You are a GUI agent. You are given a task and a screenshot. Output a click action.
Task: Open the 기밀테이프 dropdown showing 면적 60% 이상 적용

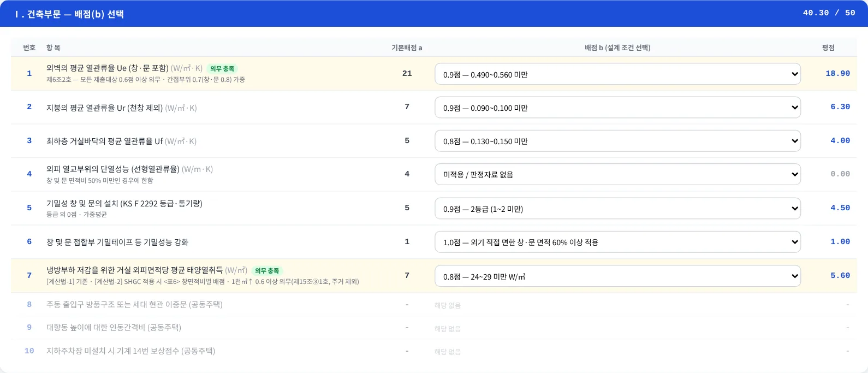point(617,242)
